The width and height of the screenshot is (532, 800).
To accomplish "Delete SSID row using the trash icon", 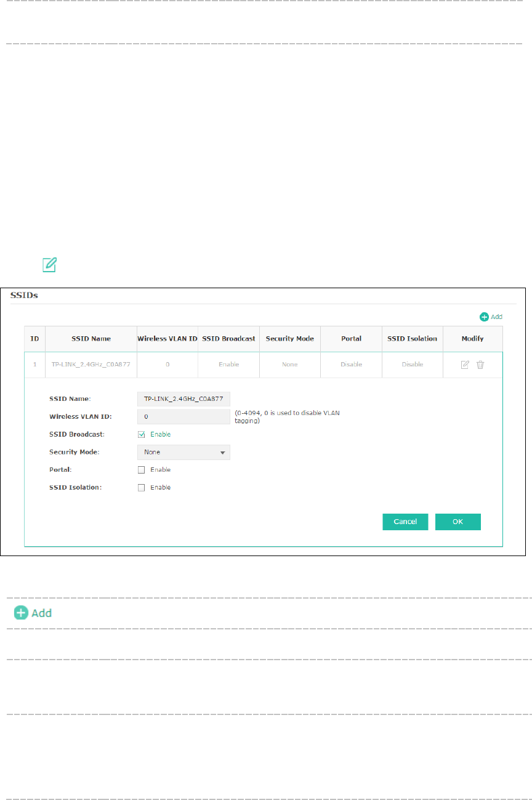I will [x=480, y=365].
